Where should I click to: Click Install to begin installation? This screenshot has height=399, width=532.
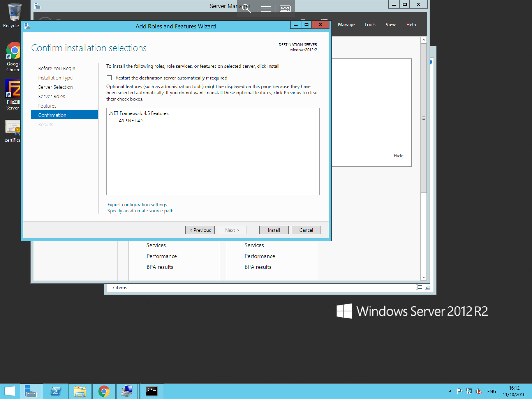point(274,230)
